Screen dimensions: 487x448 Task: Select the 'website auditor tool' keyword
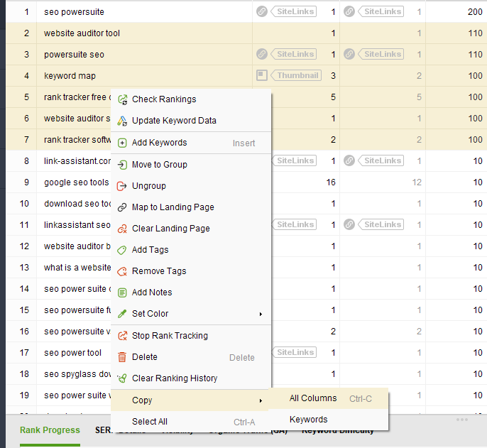tap(82, 33)
